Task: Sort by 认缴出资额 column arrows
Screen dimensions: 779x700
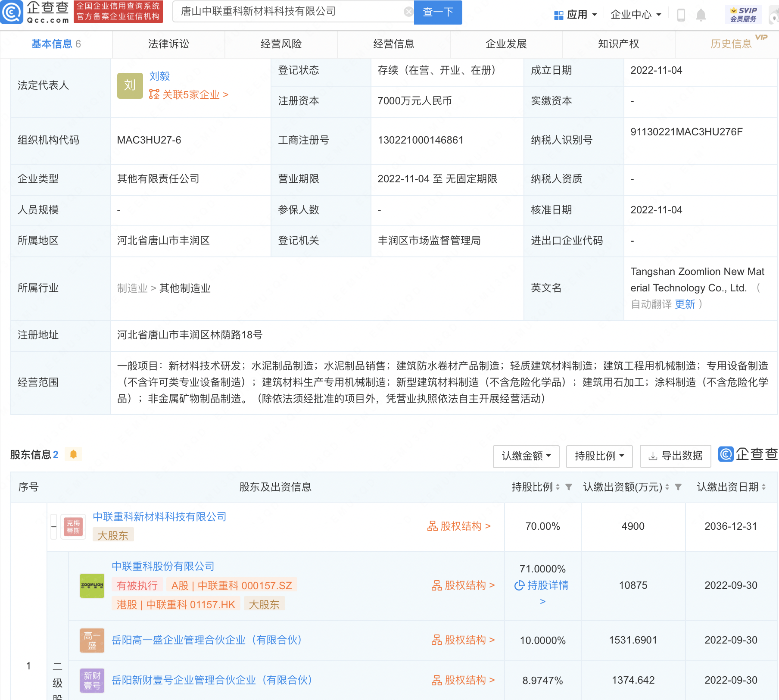Action: 667,487
